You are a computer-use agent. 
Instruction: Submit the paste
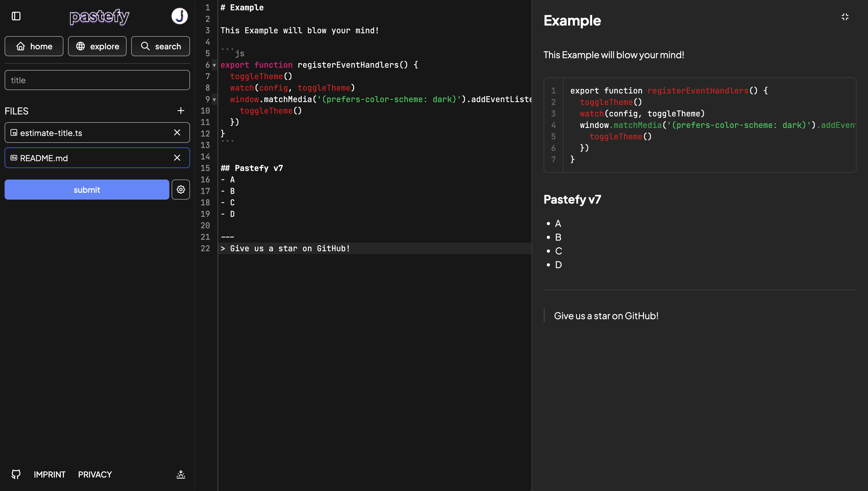87,190
